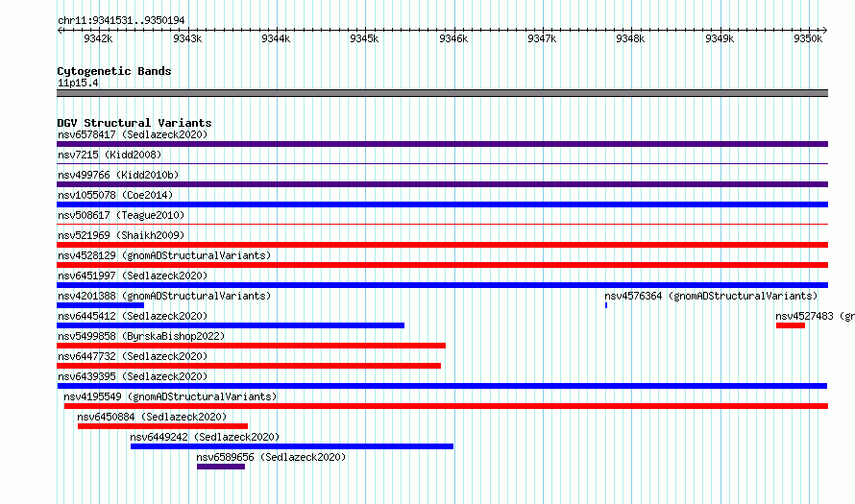855x504 pixels.
Task: Click the nsv6445412 (Sedlazeck2020) blue bar
Action: coord(231,325)
